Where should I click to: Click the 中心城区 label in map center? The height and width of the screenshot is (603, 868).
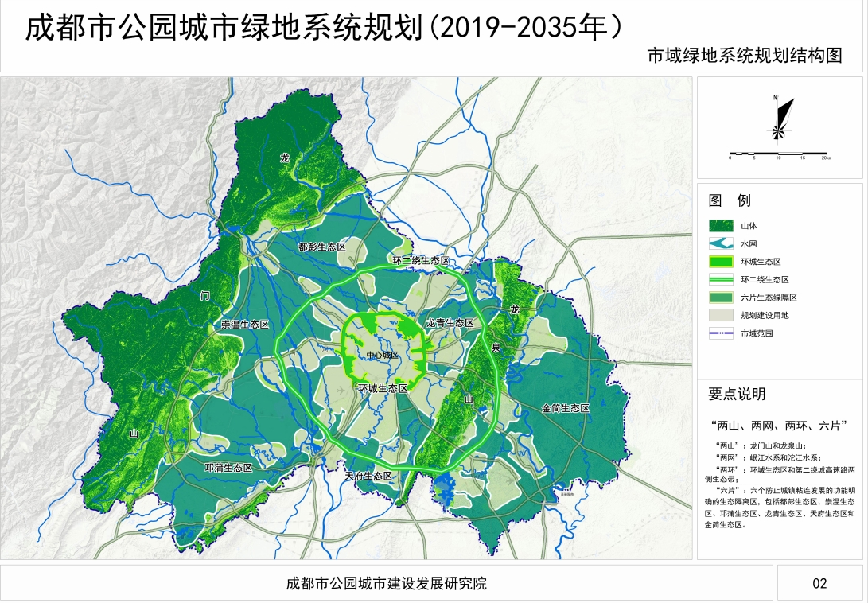pos(382,354)
